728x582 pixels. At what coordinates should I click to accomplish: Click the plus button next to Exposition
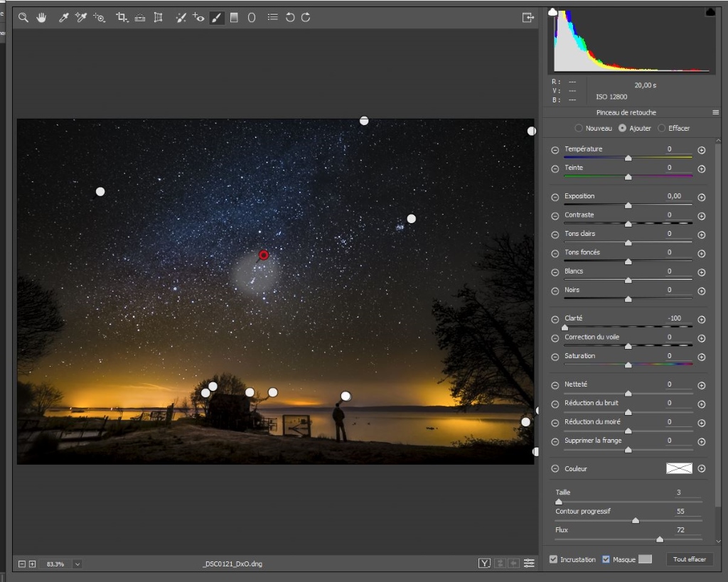coord(701,198)
